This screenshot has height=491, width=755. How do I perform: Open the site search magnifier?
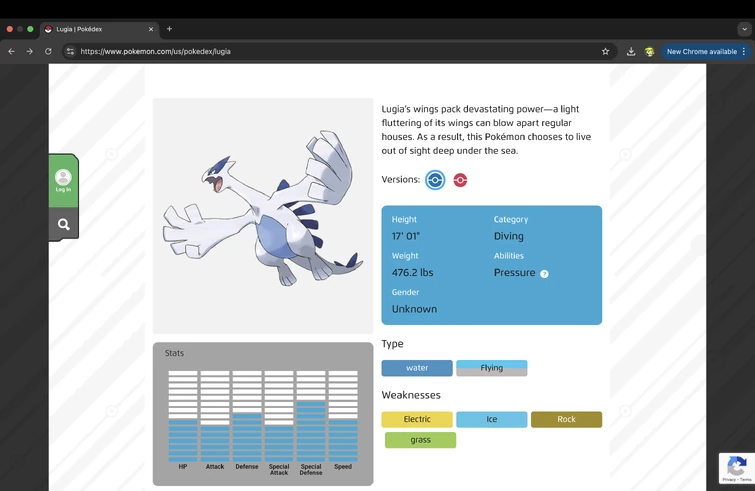click(64, 224)
